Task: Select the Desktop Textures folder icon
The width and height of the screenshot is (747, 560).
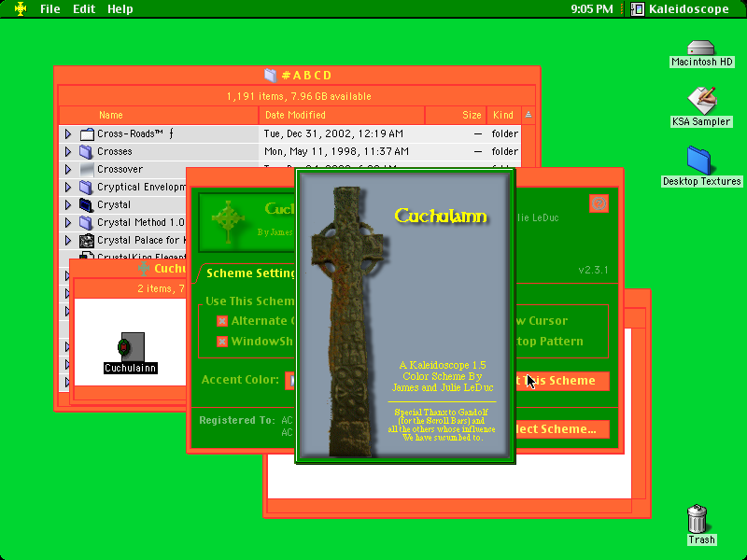Action: click(699, 161)
